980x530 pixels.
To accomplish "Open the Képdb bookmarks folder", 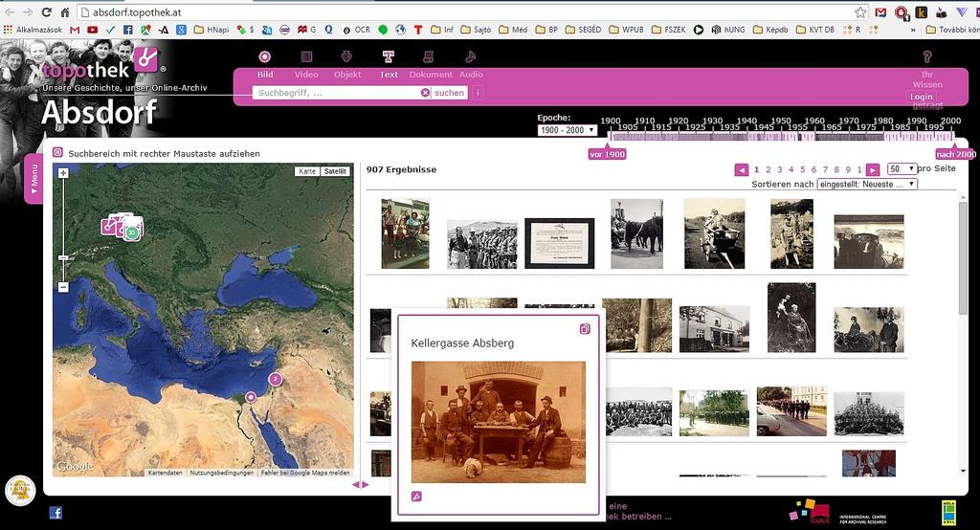I will 770,30.
